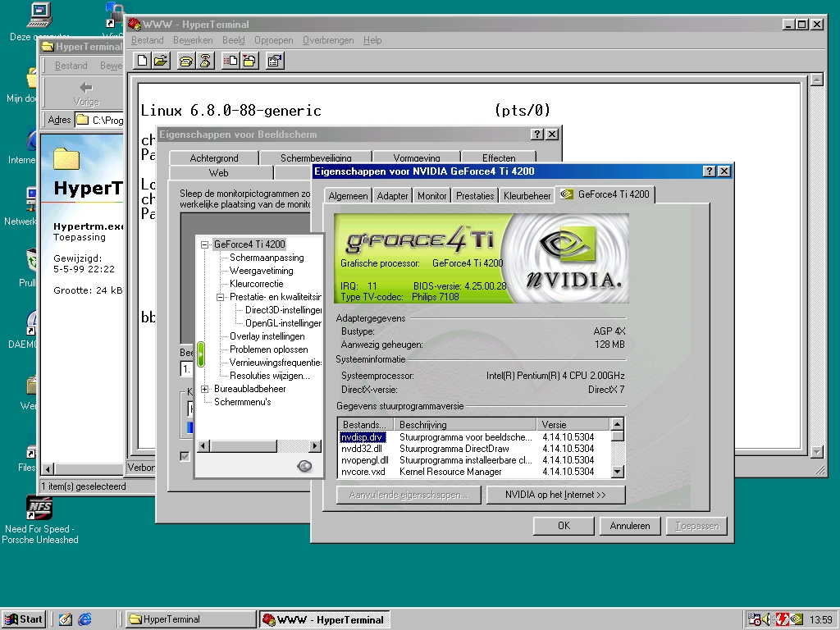Click the Disconnect toolbar icon

[x=204, y=60]
